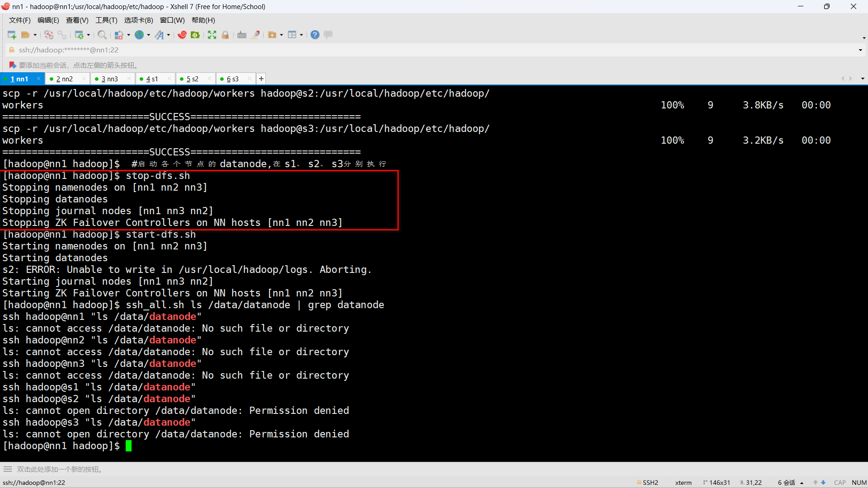
Task: Launch Xftp with the green icon
Action: pyautogui.click(x=195, y=35)
